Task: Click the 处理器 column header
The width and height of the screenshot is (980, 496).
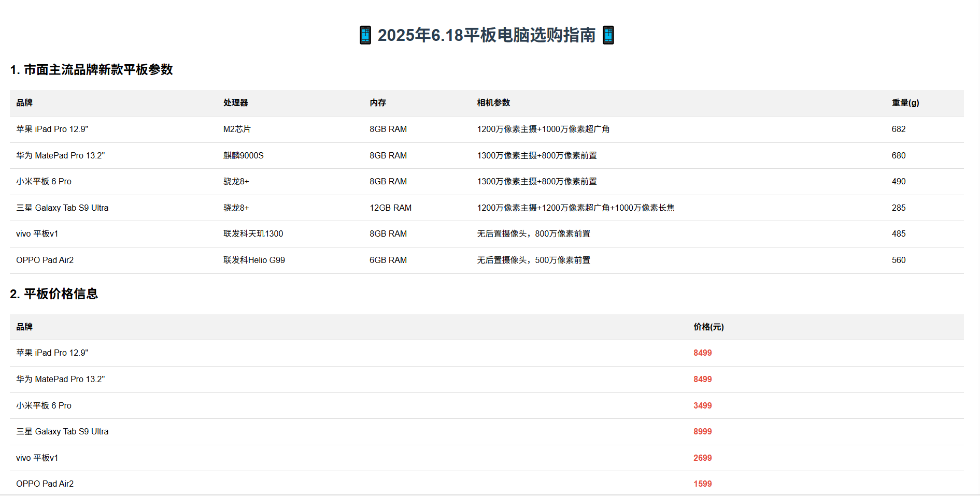Action: click(x=236, y=103)
